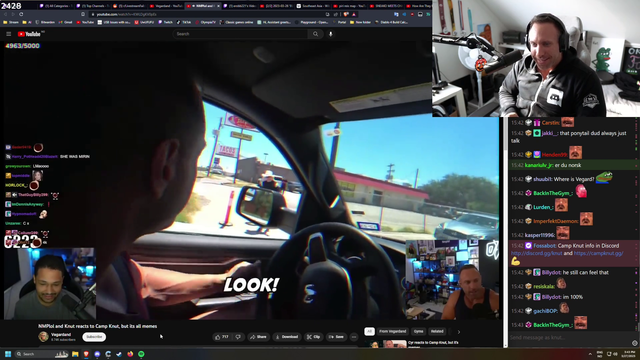Open the Classic games online bookmark

[237, 22]
